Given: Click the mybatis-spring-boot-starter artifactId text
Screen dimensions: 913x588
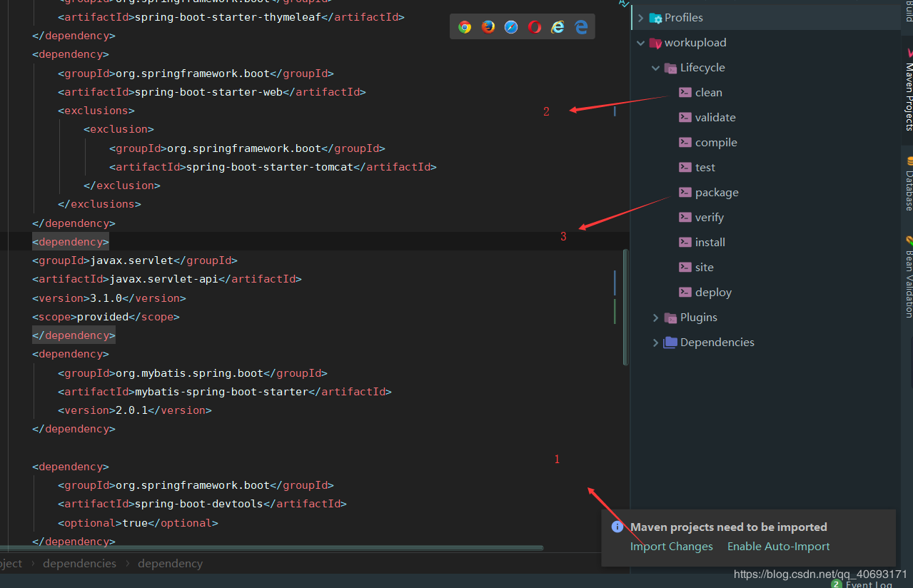Looking at the screenshot, I should pos(221,392).
